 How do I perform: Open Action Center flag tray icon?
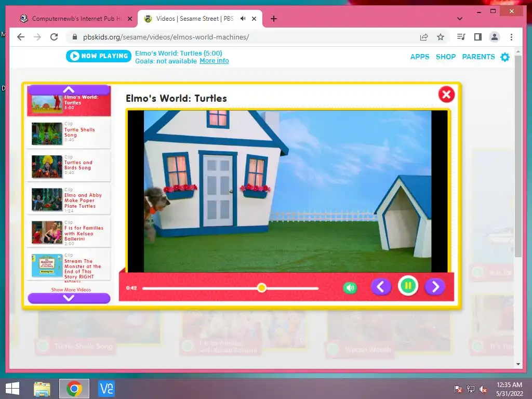pos(458,389)
